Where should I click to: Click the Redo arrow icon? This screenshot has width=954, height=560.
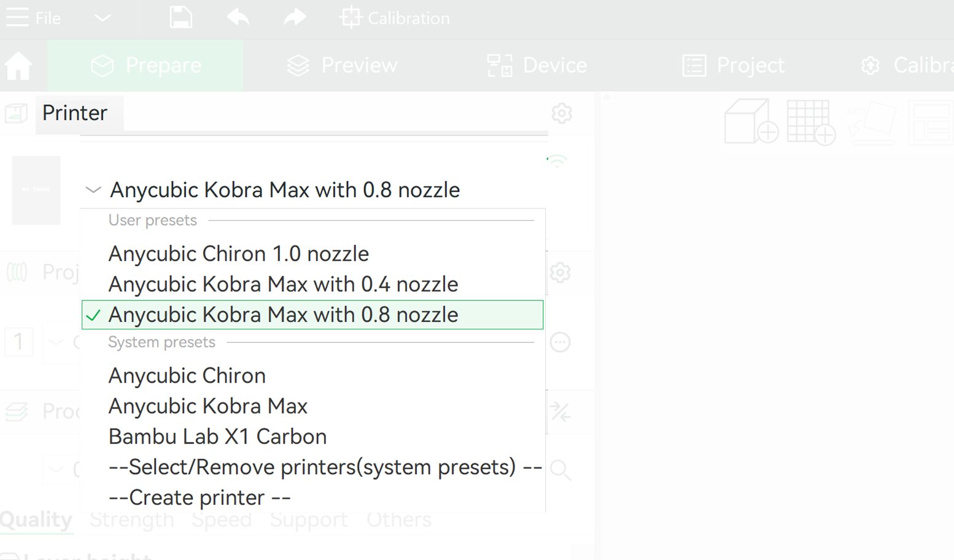pyautogui.click(x=295, y=18)
